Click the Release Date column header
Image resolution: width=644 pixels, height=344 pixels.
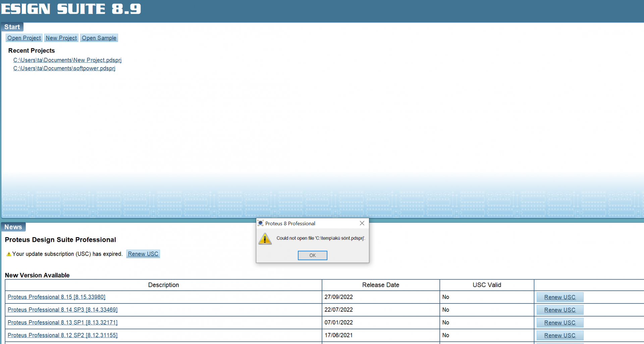(x=381, y=285)
